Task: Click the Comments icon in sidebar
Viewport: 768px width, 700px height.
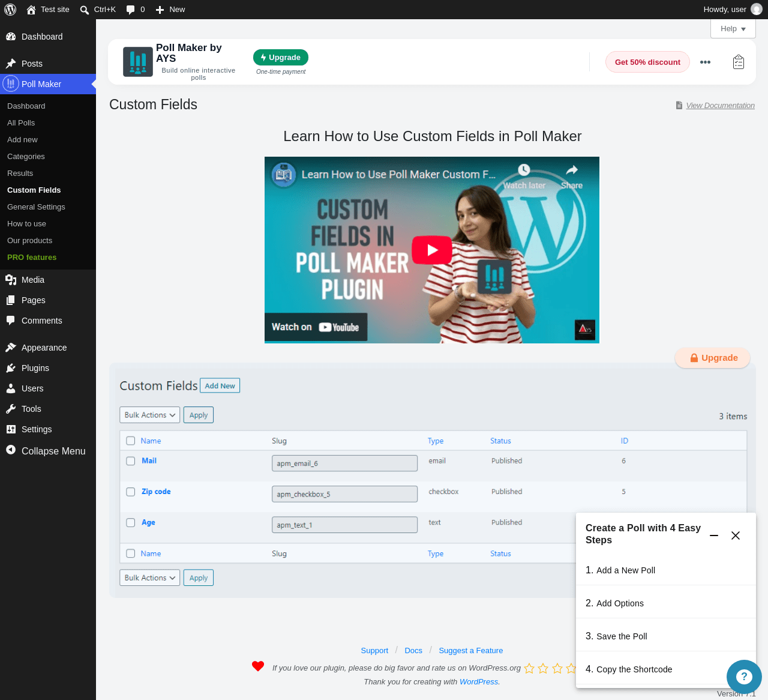Action: 11,321
